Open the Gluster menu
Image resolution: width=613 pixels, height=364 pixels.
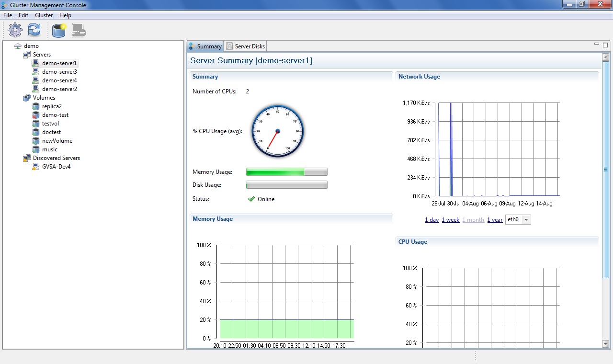(x=44, y=15)
